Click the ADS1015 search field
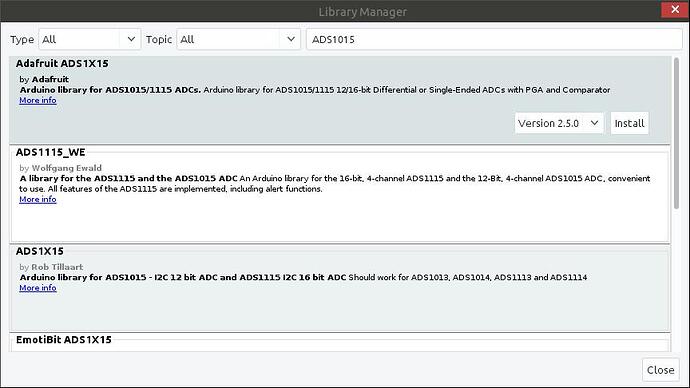The height and width of the screenshot is (388, 690). pyautogui.click(x=494, y=39)
